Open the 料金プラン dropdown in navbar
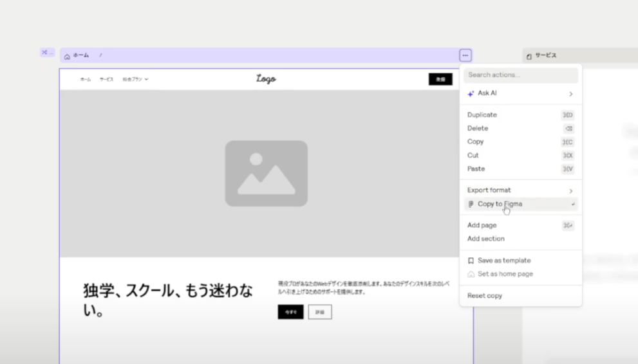 click(x=136, y=80)
